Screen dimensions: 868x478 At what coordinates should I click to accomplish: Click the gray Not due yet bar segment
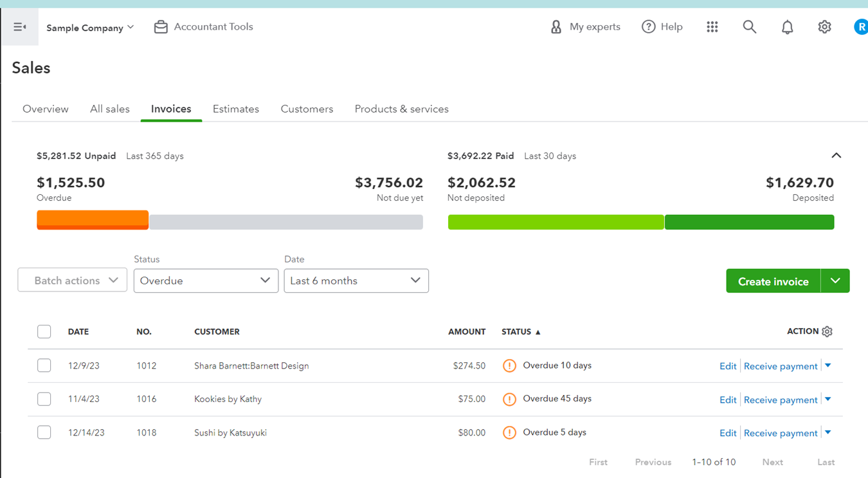pyautogui.click(x=286, y=222)
